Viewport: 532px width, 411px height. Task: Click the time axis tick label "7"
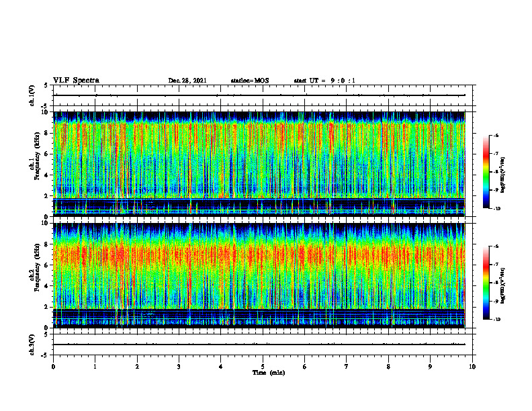pos(347,367)
